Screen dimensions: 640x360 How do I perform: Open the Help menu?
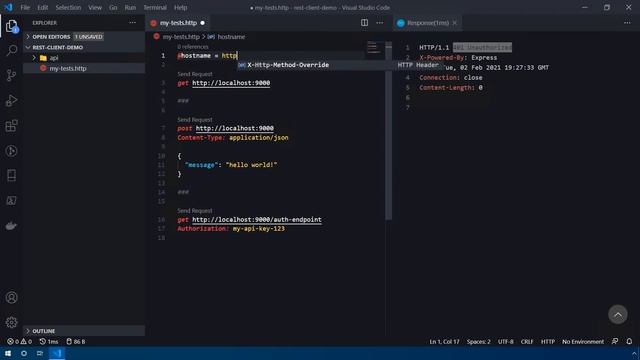tap(180, 8)
